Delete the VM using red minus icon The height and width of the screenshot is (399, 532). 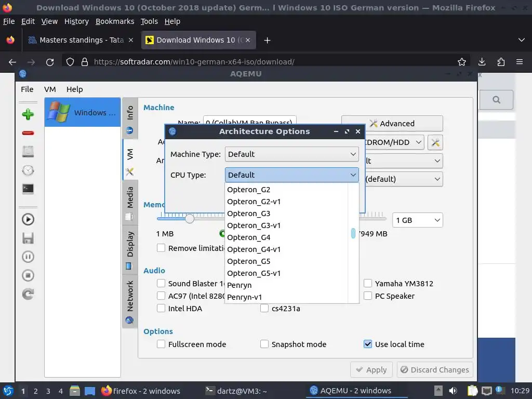[28, 132]
